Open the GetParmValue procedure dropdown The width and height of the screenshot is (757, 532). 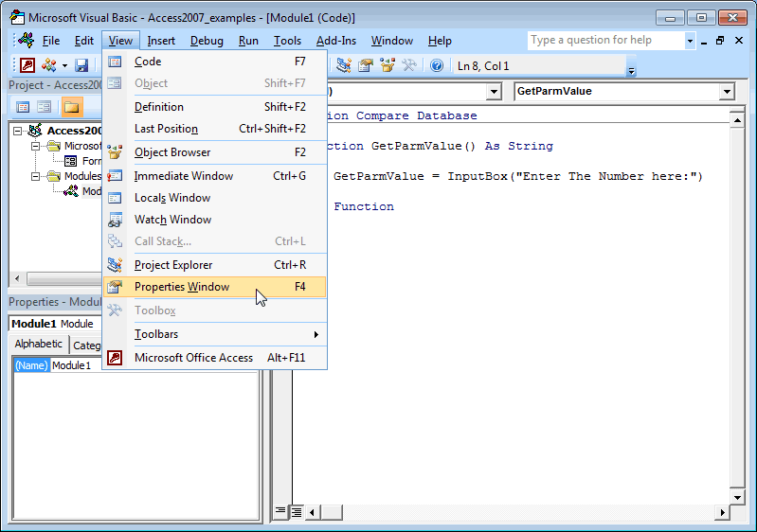pos(727,91)
